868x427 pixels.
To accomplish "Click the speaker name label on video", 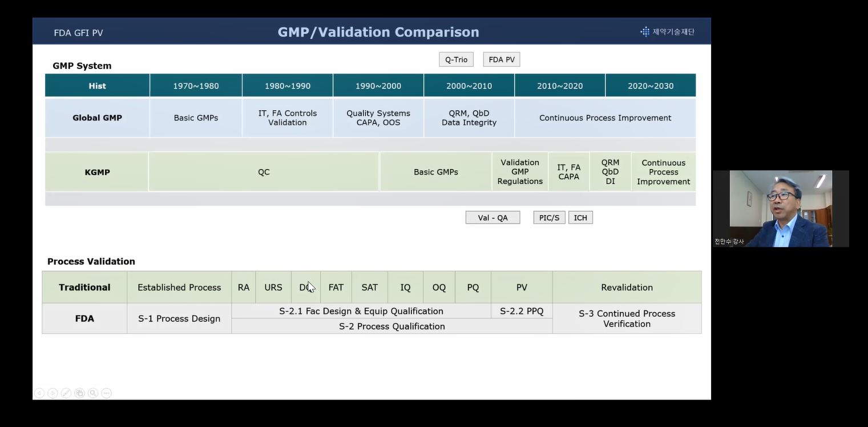I will point(729,241).
